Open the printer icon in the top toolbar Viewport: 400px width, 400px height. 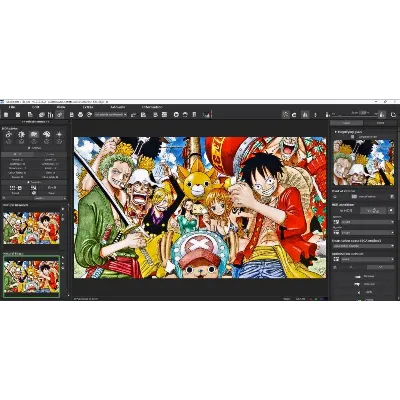(80, 115)
